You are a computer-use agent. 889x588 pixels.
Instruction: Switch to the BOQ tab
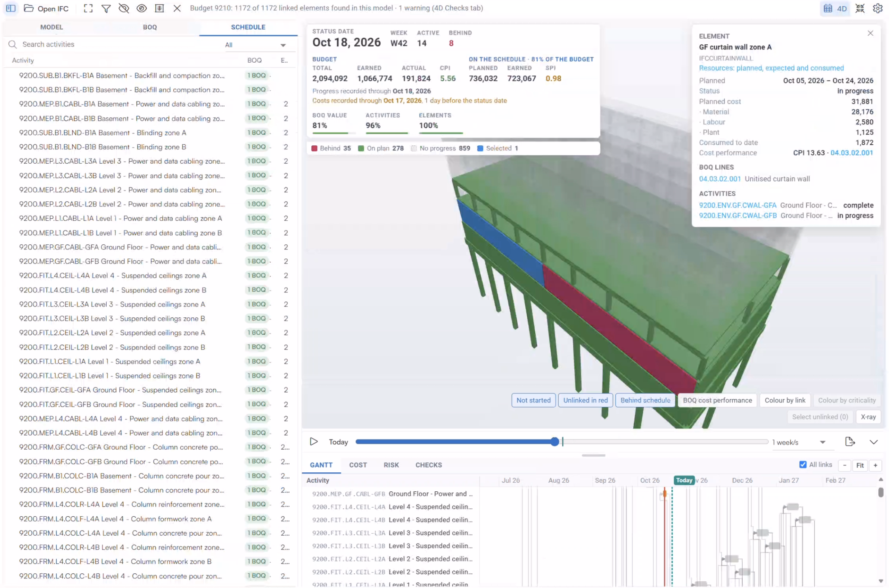tap(150, 27)
